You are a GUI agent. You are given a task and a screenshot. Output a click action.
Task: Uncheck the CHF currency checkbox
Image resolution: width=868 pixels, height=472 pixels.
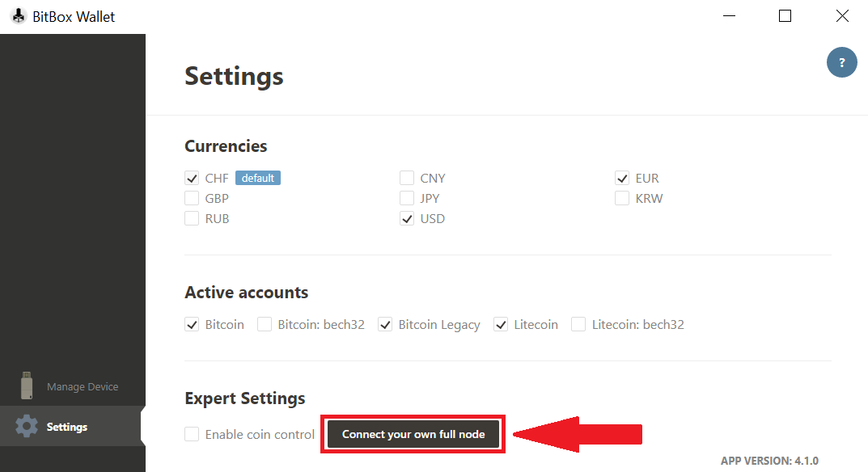pos(192,179)
